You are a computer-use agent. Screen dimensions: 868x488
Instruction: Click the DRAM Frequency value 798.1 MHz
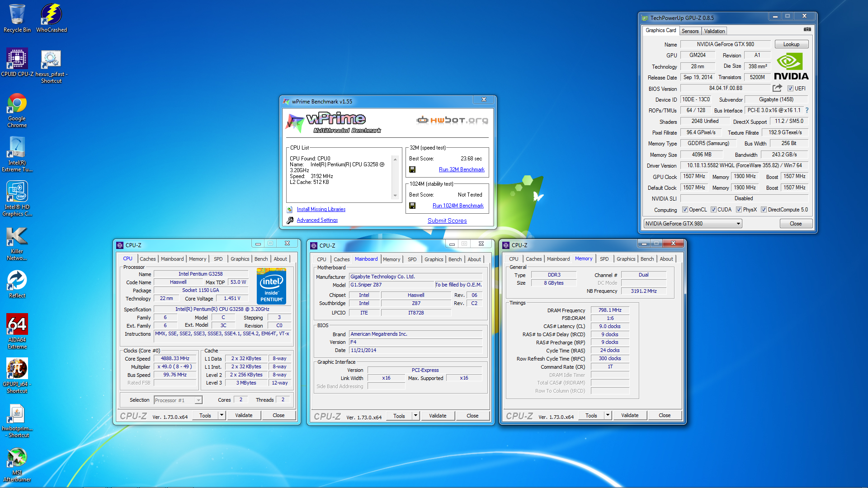click(x=610, y=310)
